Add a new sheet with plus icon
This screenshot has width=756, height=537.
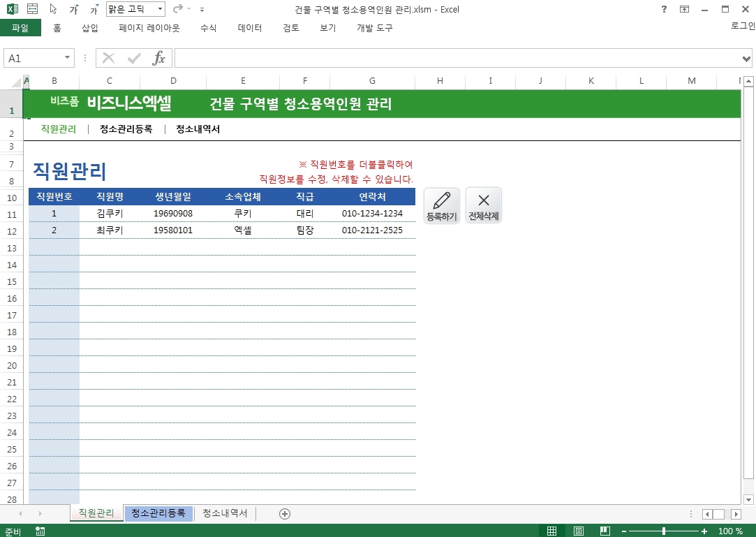[x=284, y=513]
